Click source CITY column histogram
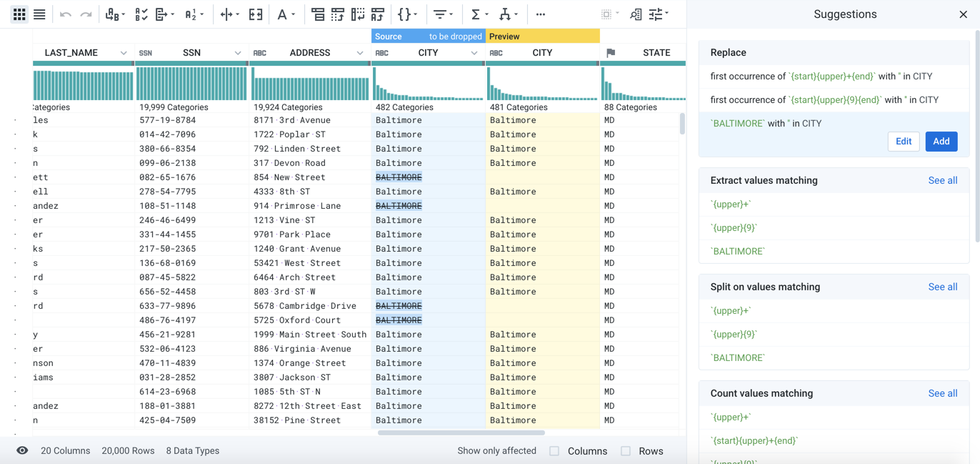980x464 pixels. [x=429, y=84]
